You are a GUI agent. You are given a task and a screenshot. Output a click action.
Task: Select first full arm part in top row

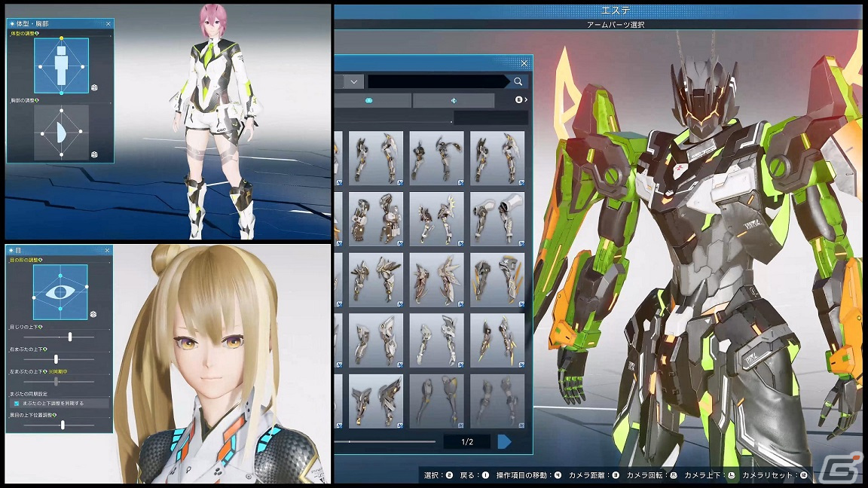[376, 158]
